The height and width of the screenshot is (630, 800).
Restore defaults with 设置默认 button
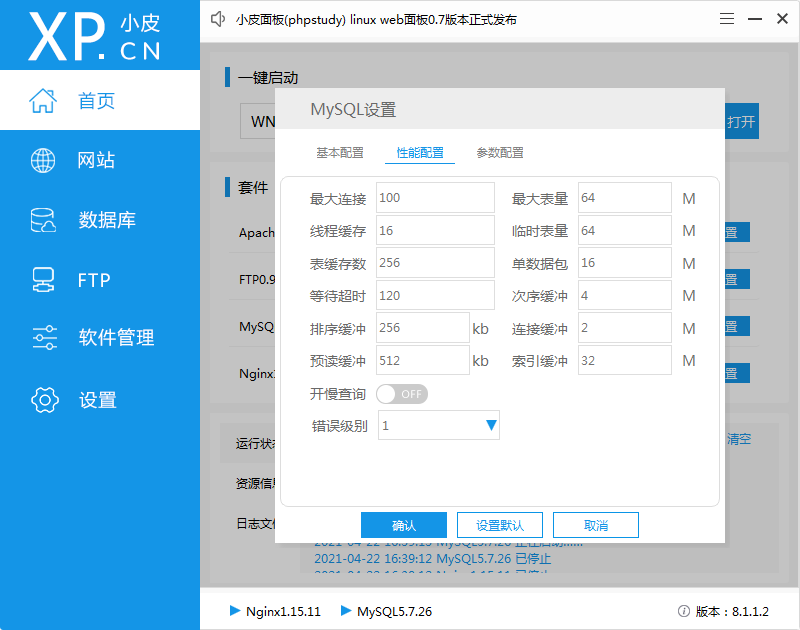[x=499, y=524]
